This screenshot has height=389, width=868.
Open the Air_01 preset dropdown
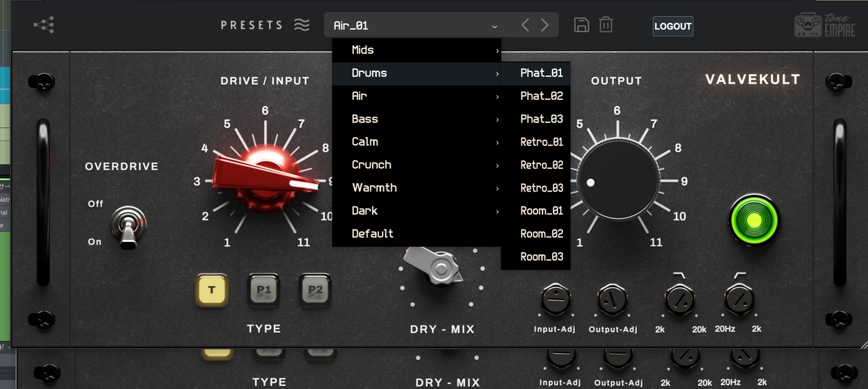[415, 25]
